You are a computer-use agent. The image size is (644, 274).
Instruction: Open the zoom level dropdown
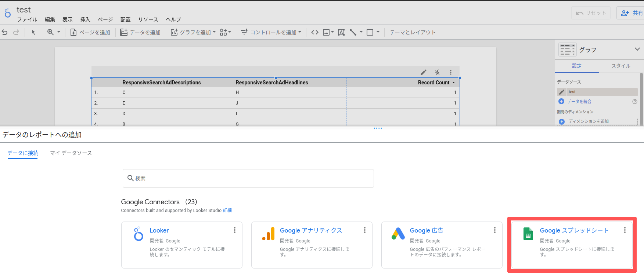point(54,32)
